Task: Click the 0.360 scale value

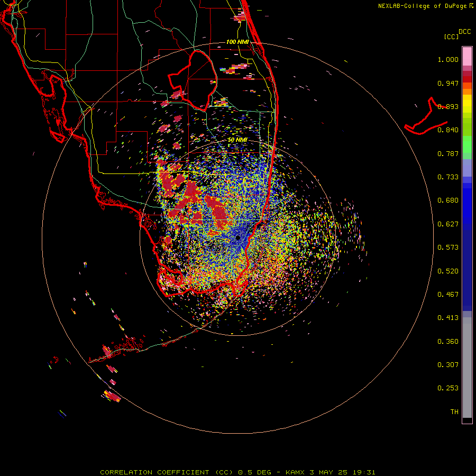Action: point(448,342)
